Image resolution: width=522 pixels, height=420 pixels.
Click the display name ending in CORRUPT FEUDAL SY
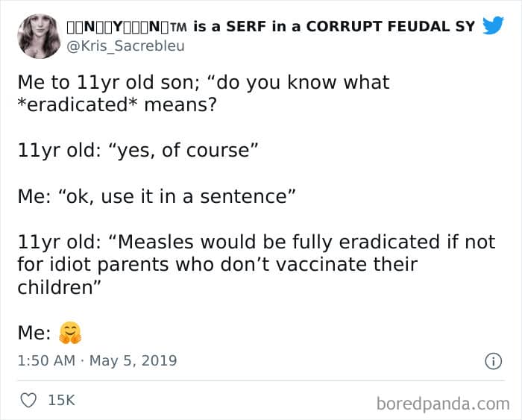click(x=271, y=27)
